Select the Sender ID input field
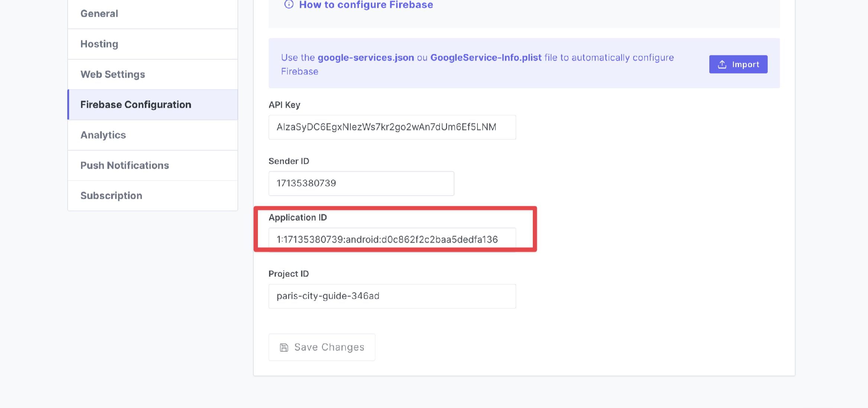This screenshot has width=868, height=408. [x=361, y=183]
